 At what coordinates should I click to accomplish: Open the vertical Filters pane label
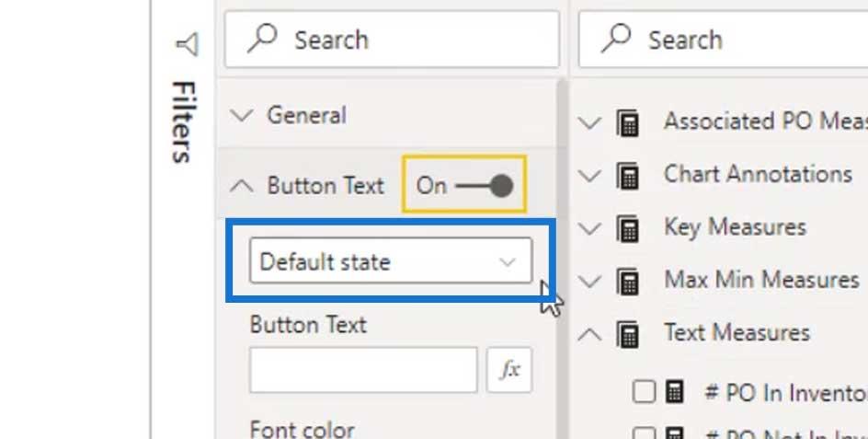182,121
